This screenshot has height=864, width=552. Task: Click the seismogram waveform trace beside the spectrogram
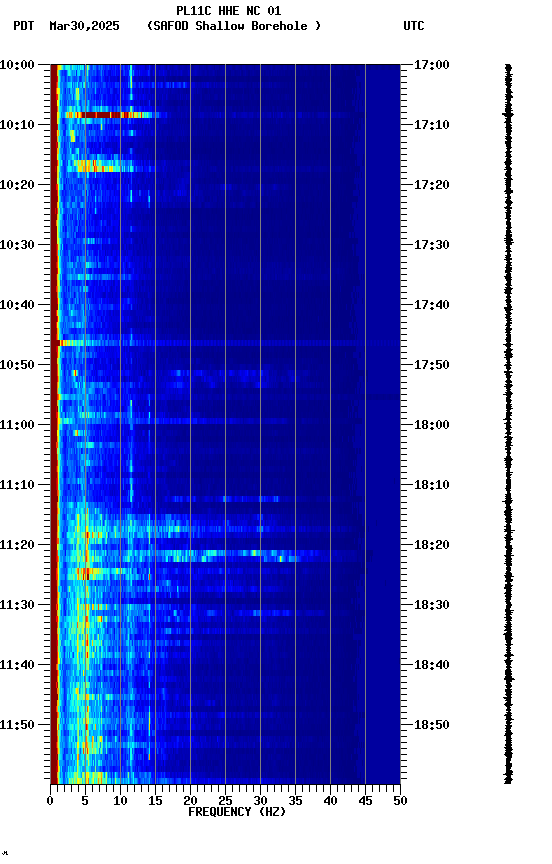508,424
